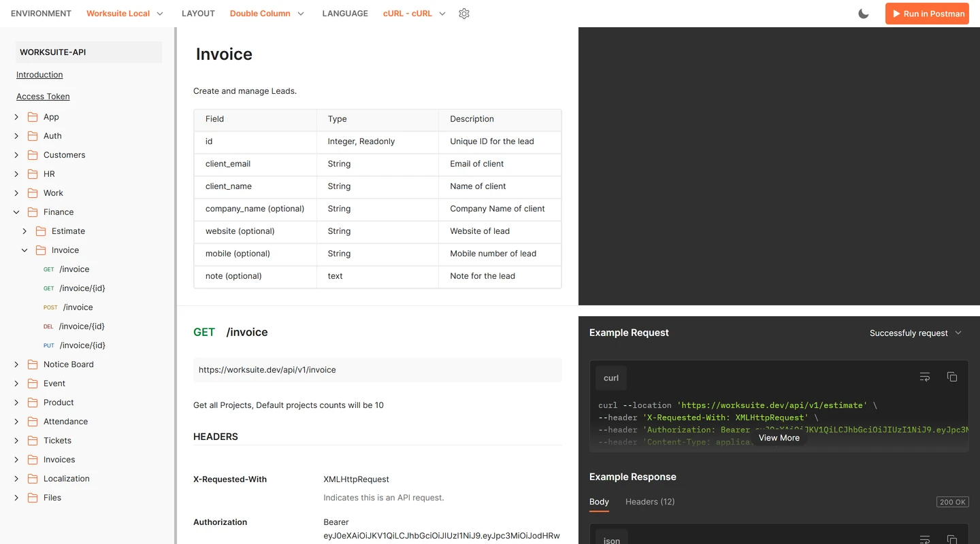Select DEL /invoice/{id} request in sidebar
This screenshot has width=980, height=544.
click(75, 326)
